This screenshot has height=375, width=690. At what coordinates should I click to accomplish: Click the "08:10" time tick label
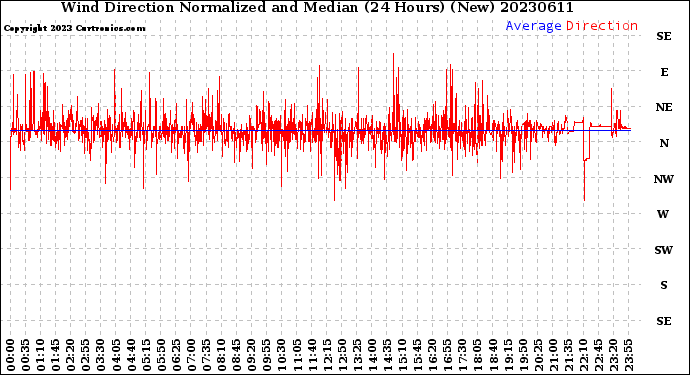[x=221, y=355]
